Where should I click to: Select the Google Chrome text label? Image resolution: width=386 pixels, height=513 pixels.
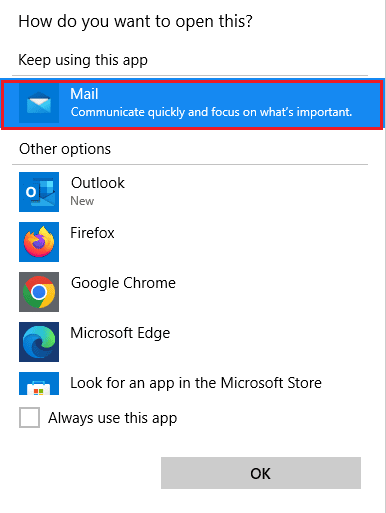pos(123,284)
